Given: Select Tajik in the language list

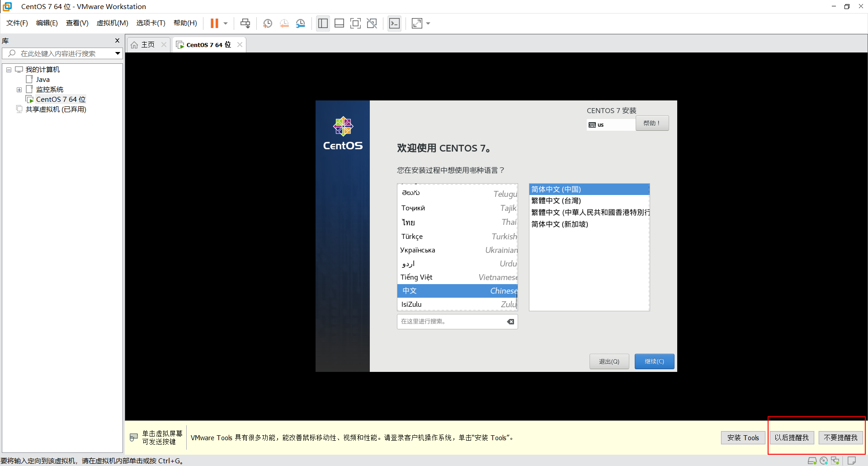Looking at the screenshot, I should 458,208.
